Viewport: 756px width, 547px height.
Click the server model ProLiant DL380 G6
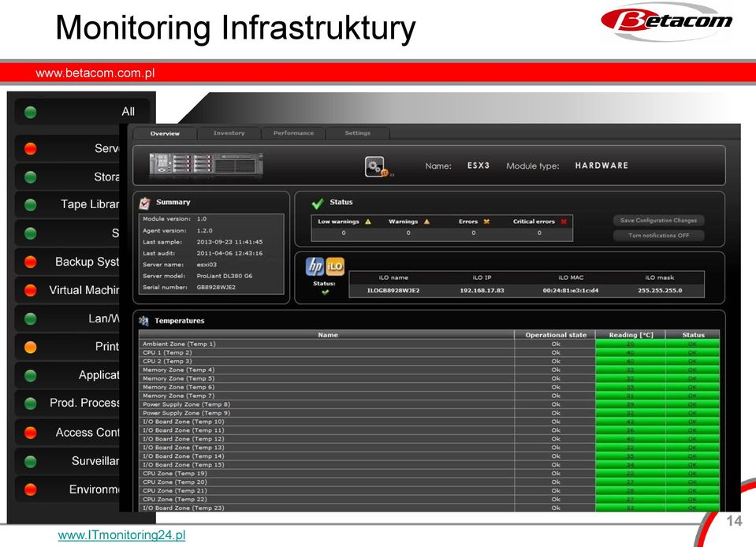click(224, 276)
